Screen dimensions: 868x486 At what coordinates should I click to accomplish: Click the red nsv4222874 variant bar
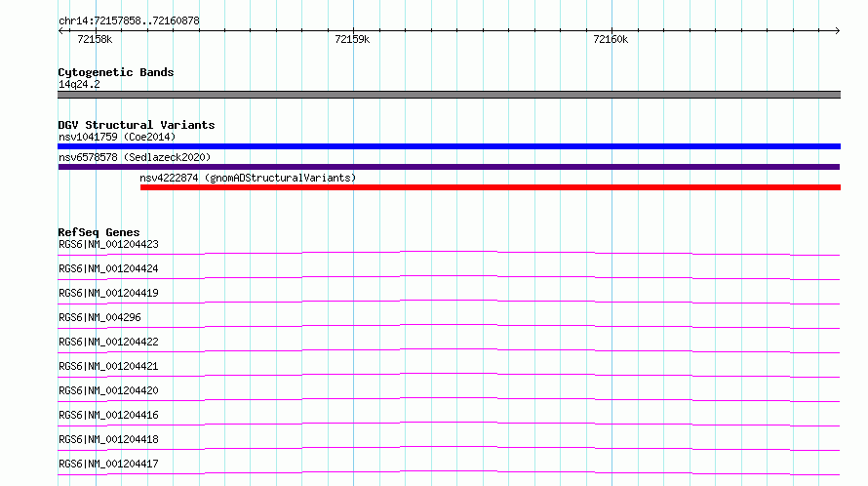click(491, 187)
